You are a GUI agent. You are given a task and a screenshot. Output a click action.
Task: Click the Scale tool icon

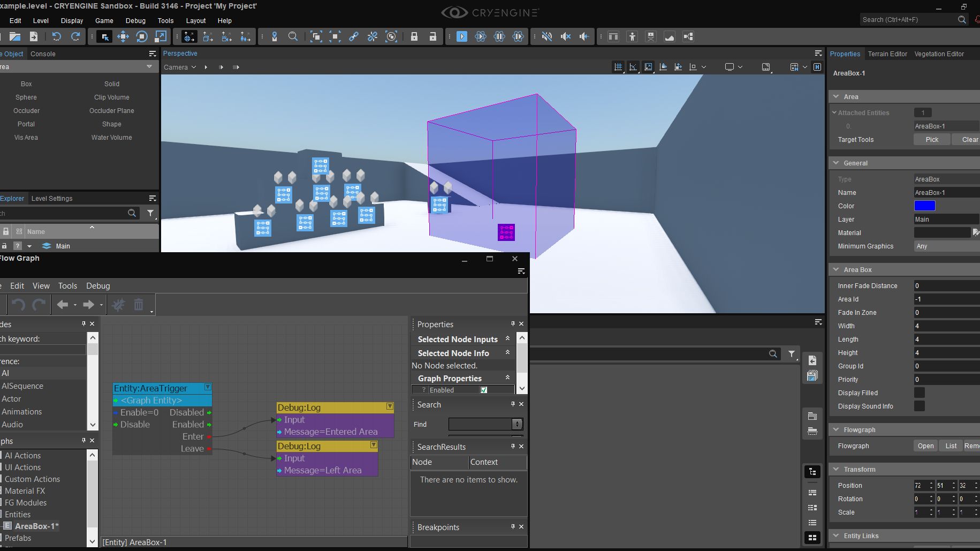161,36
